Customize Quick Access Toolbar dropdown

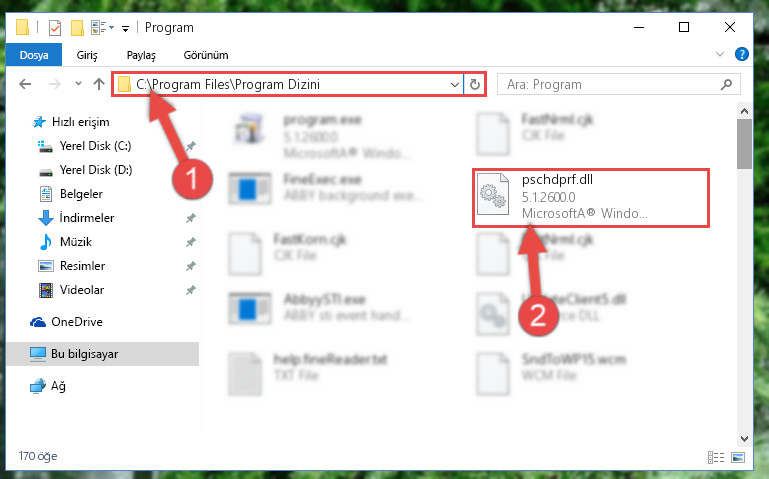click(126, 29)
